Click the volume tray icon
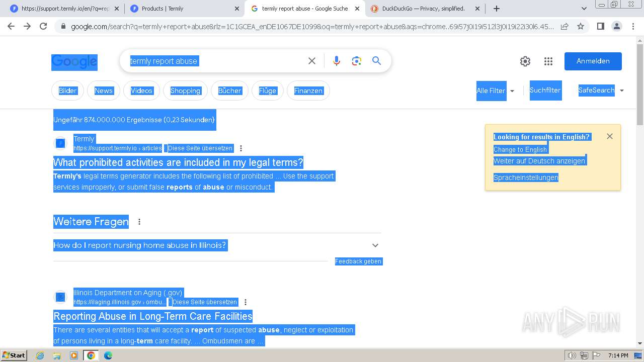 [x=572, y=355]
